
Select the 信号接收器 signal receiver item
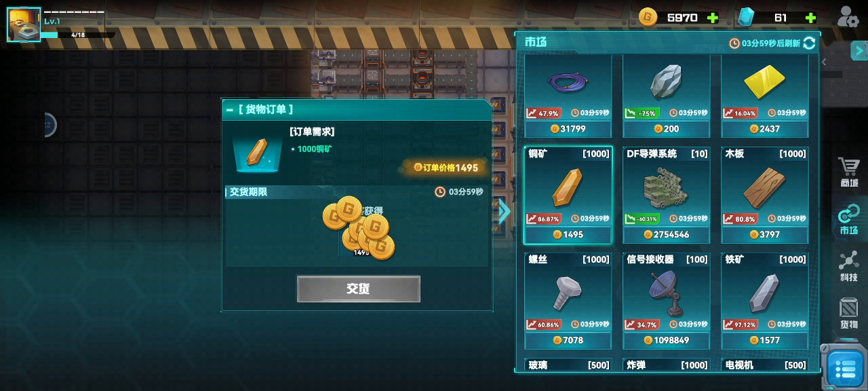(x=667, y=301)
